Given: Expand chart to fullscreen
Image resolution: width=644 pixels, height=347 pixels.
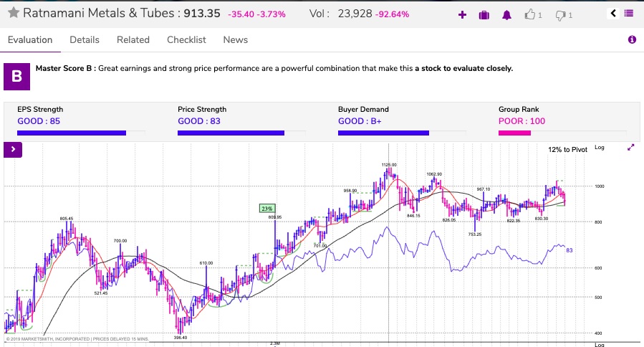Looking at the screenshot, I should coord(631,147).
